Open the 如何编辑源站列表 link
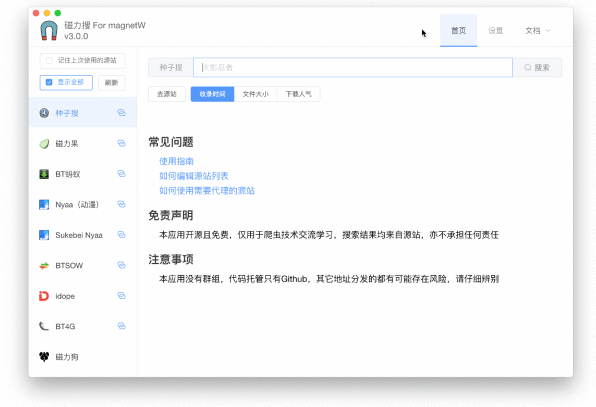 point(194,176)
